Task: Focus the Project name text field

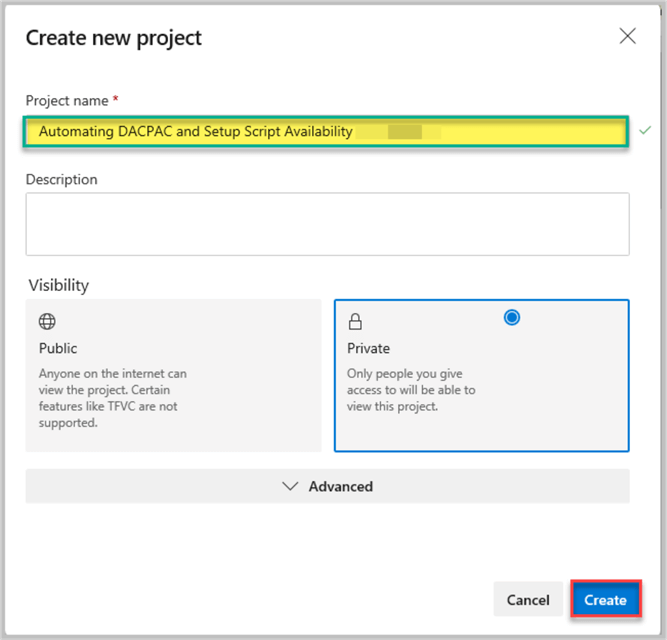Action: click(327, 132)
